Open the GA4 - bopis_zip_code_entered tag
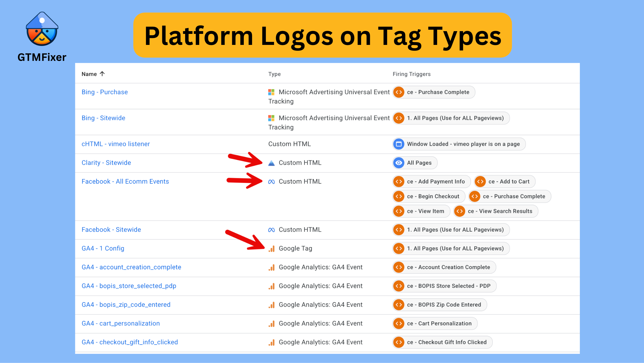The width and height of the screenshot is (644, 363). 126,304
